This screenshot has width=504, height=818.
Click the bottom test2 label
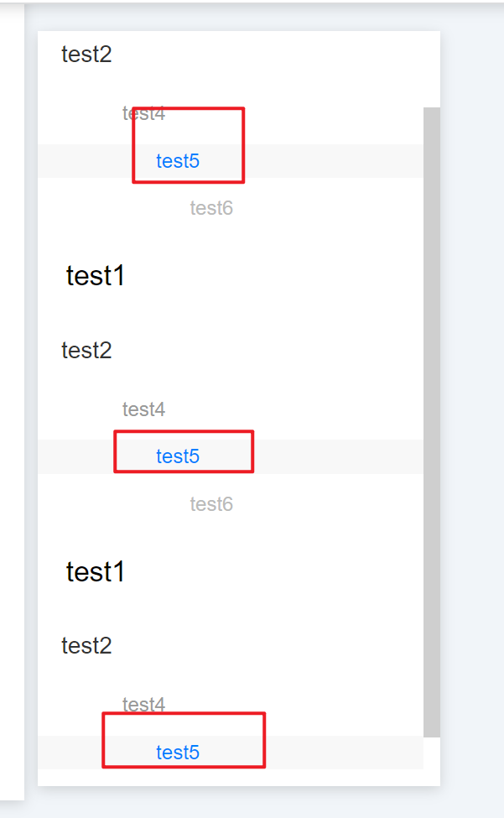click(x=86, y=645)
